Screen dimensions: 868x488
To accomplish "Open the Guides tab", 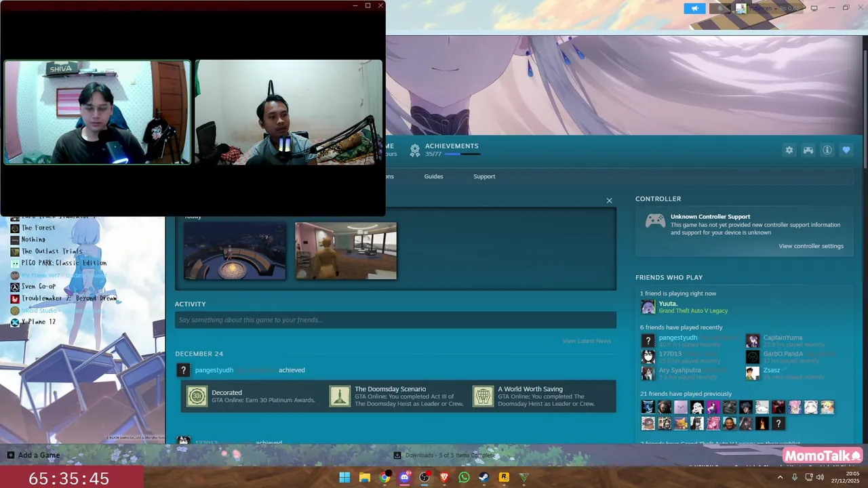I will coord(433,176).
